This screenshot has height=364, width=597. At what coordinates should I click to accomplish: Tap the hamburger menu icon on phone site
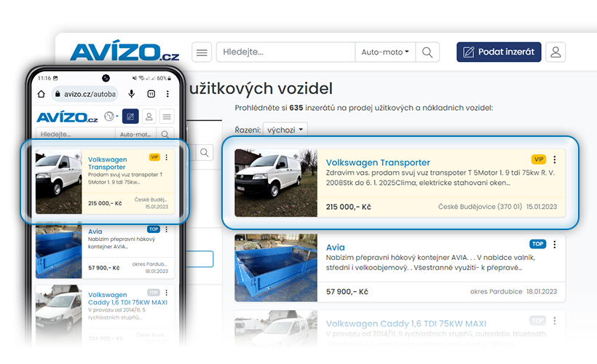[167, 116]
